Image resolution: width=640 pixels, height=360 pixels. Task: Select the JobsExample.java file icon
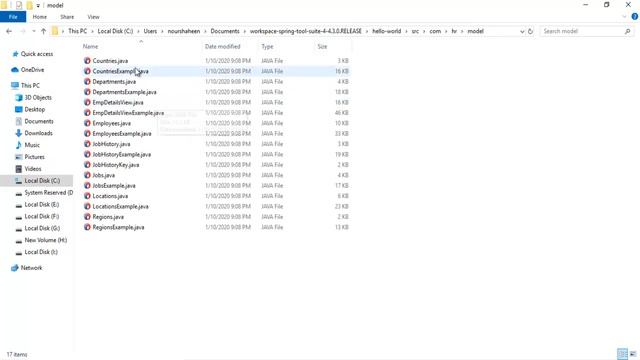(87, 185)
